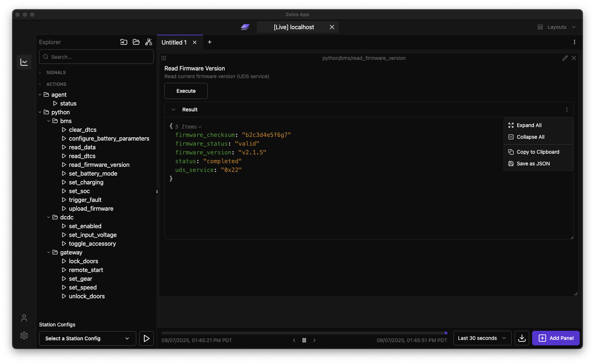Image resolution: width=595 pixels, height=364 pixels.
Task: Close the read_firmware_version panel
Action: coord(574,58)
